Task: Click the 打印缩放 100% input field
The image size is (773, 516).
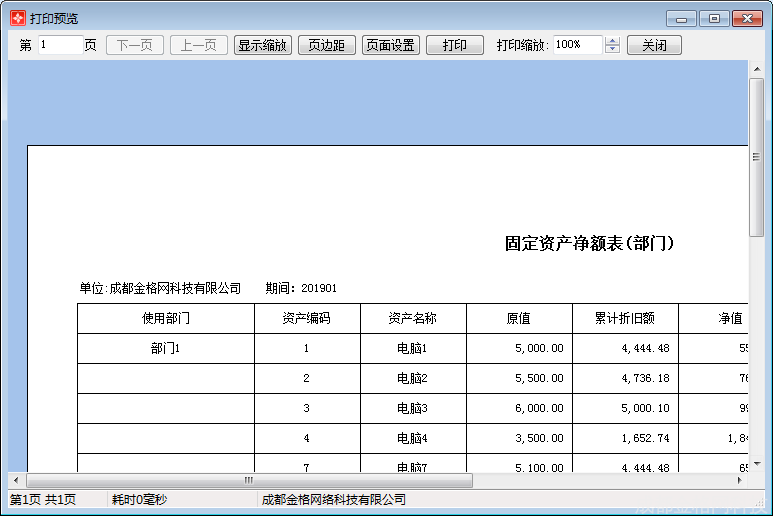Action: click(x=577, y=45)
